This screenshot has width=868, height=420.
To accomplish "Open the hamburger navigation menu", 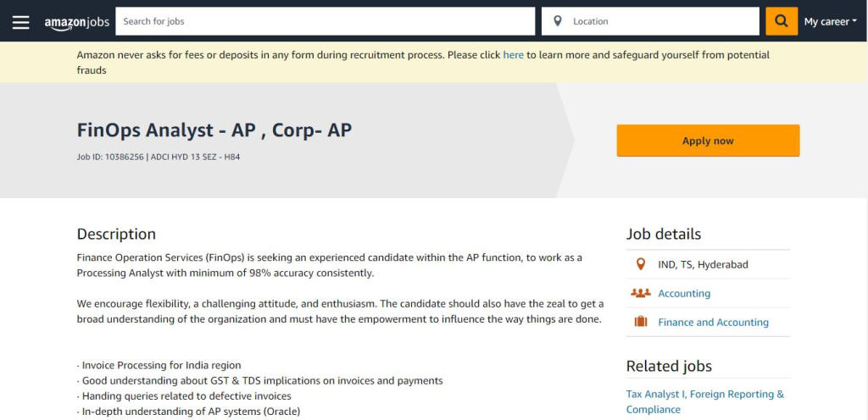I will click(21, 21).
